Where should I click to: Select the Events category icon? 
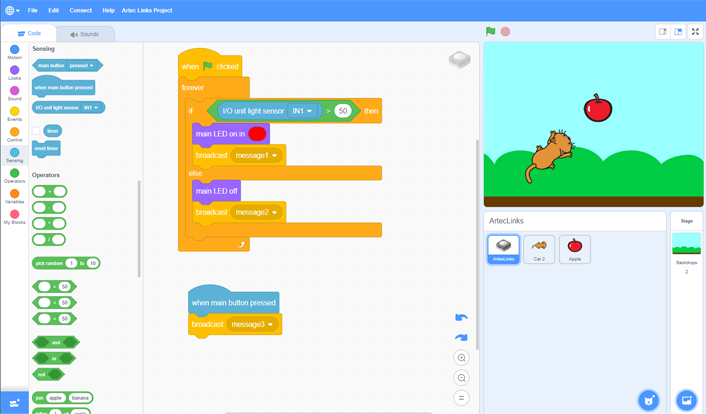point(14,111)
